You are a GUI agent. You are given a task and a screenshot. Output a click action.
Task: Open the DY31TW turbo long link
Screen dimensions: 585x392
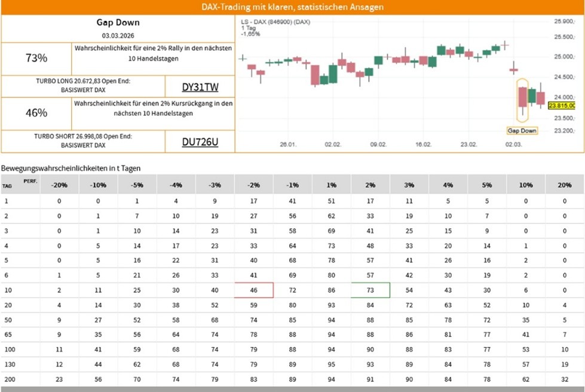pyautogui.click(x=200, y=87)
